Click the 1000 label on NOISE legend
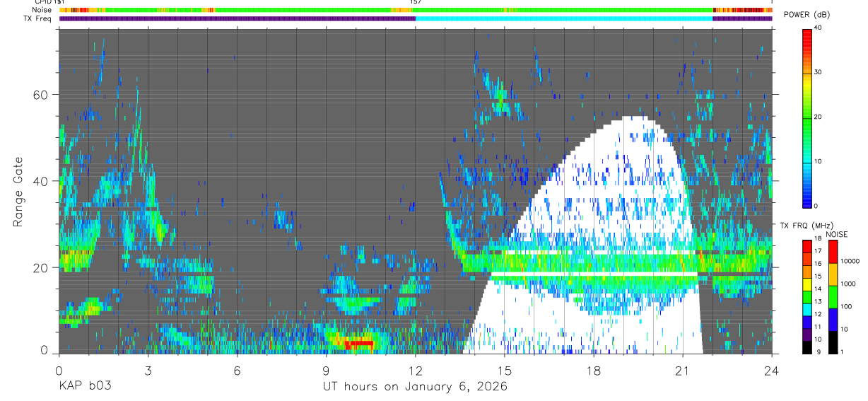Viewport: 868px width, 401px height. [x=848, y=284]
